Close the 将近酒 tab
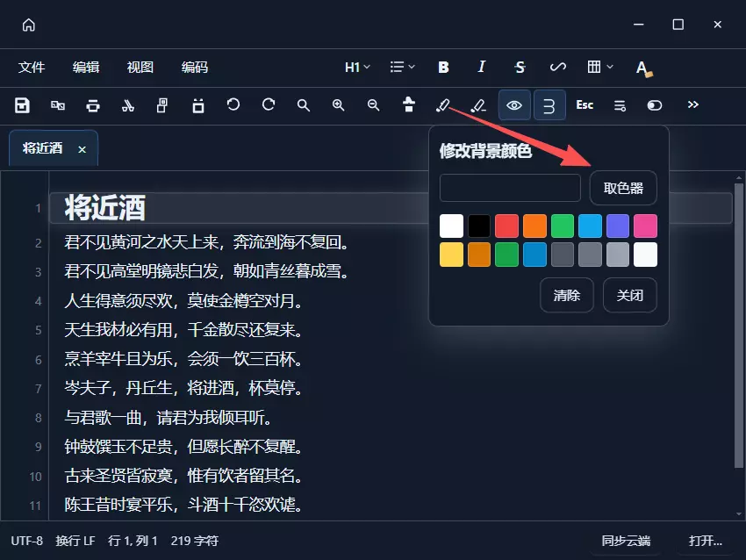Screen dimensions: 746x560 pos(82,149)
